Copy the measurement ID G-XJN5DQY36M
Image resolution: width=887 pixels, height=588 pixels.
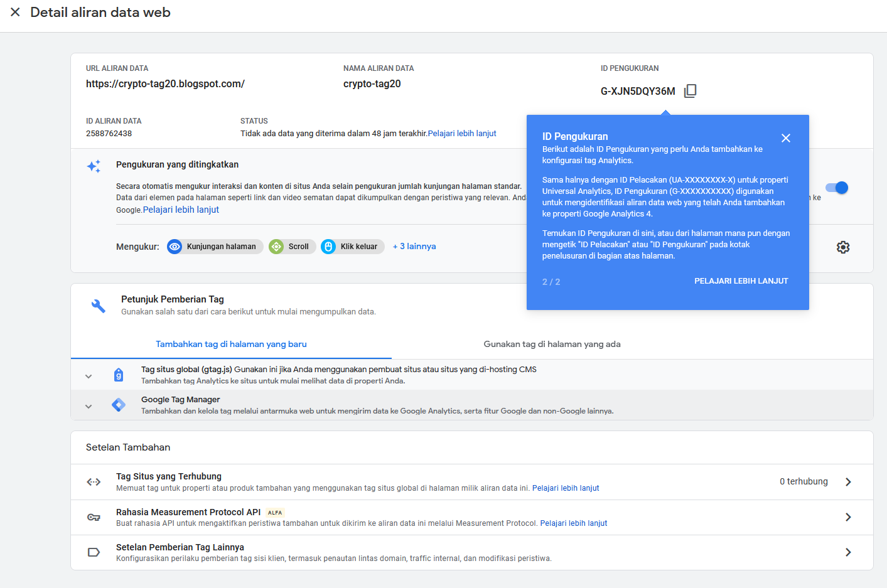click(x=691, y=91)
